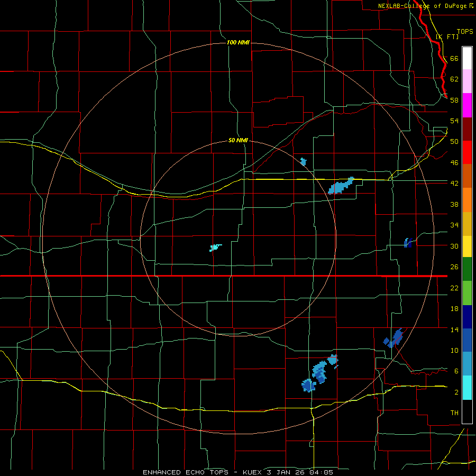The width and height of the screenshot is (476, 476).
Task: Select the light blue legend segment
Action: click(x=467, y=364)
